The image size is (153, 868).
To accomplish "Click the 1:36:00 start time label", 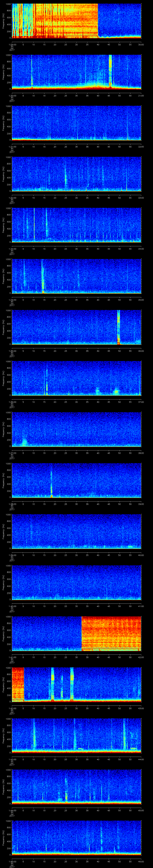I will tap(12, 402).
